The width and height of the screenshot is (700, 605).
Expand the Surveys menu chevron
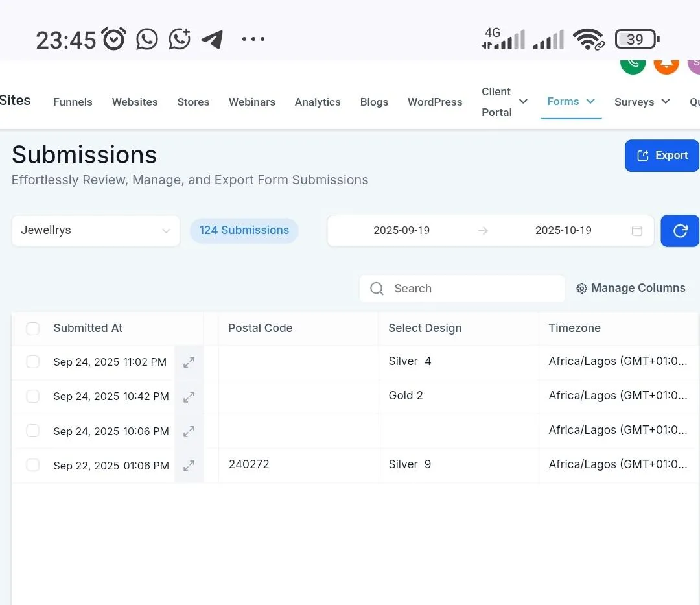click(x=666, y=101)
